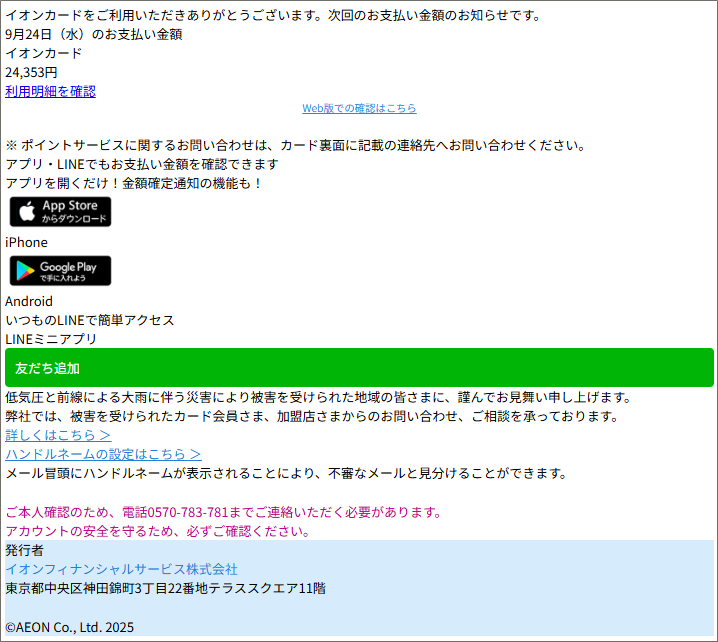Click the 9月24日（水）のお支払い金額 line
The image size is (718, 642).
pos(94,34)
